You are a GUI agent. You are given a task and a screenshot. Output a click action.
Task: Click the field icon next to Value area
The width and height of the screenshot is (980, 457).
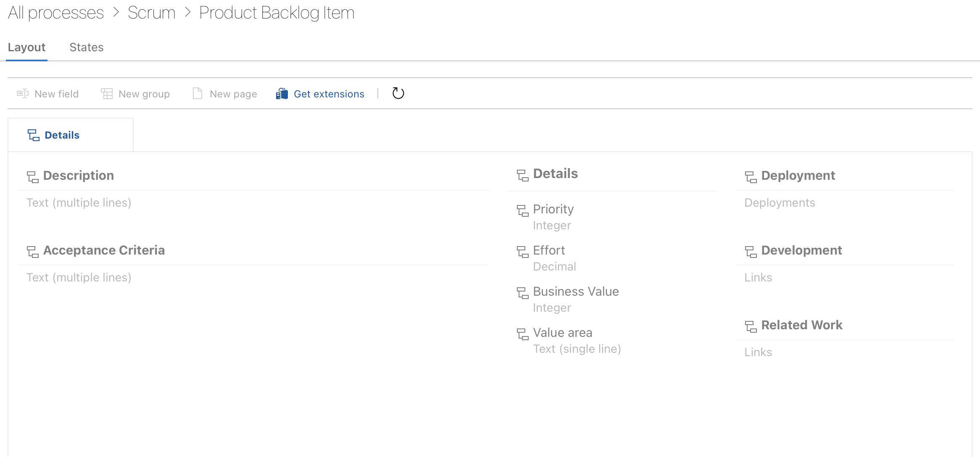522,334
